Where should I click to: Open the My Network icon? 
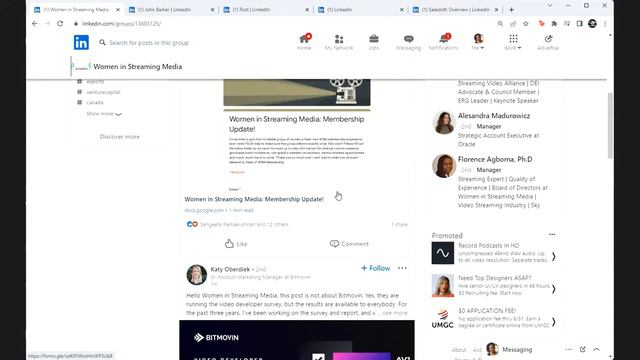coord(339,42)
